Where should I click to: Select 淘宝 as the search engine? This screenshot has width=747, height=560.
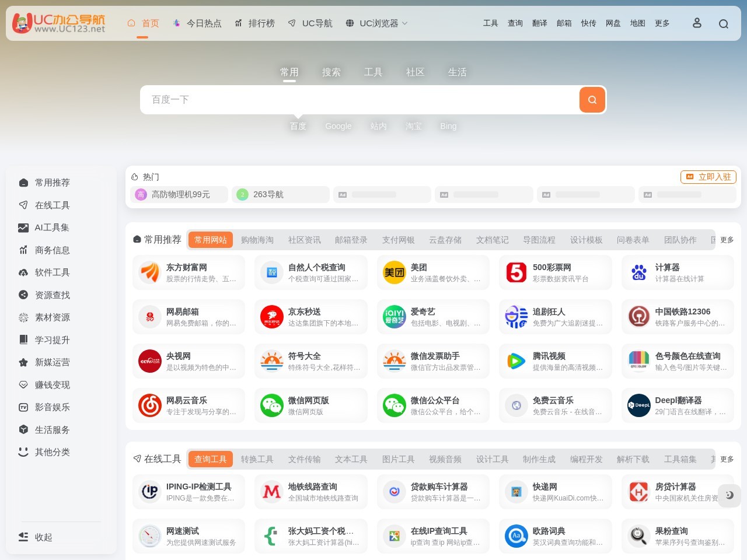[414, 126]
